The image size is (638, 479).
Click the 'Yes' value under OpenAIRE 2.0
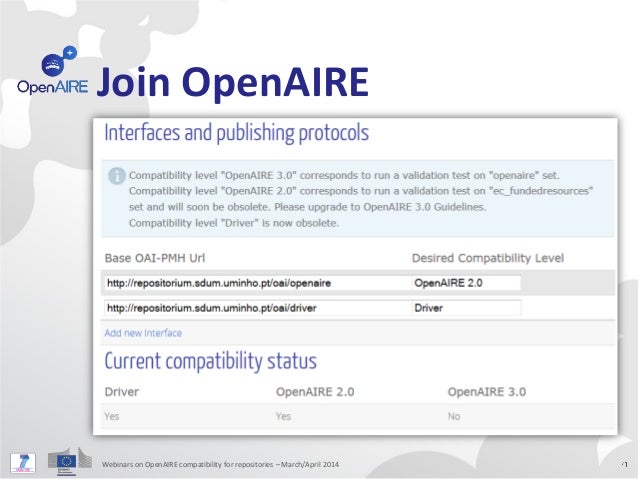coord(284,416)
